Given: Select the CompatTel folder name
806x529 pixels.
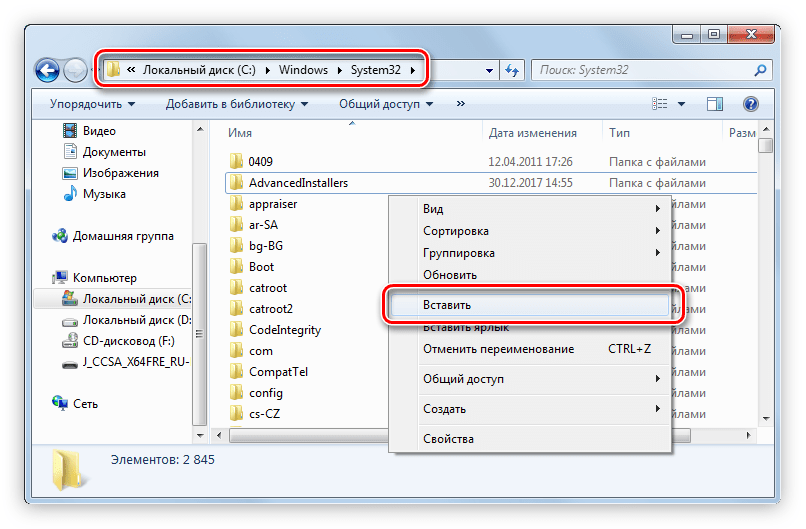Looking at the screenshot, I should tap(278, 371).
